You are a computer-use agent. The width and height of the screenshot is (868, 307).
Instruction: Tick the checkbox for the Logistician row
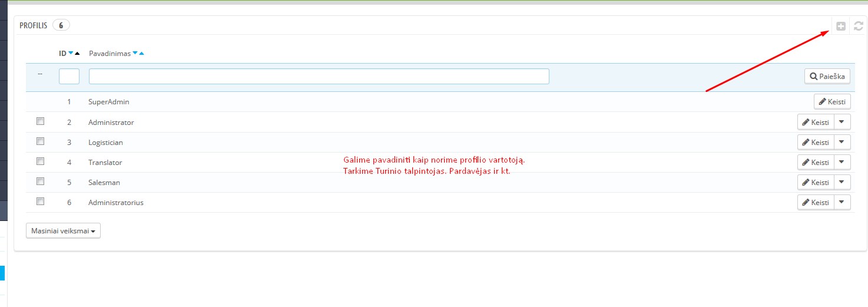click(41, 141)
